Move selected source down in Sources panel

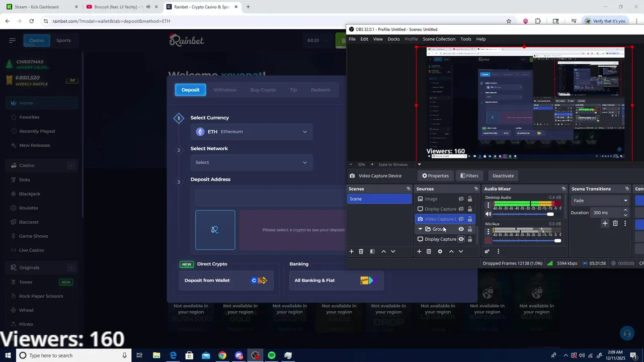[x=460, y=251]
